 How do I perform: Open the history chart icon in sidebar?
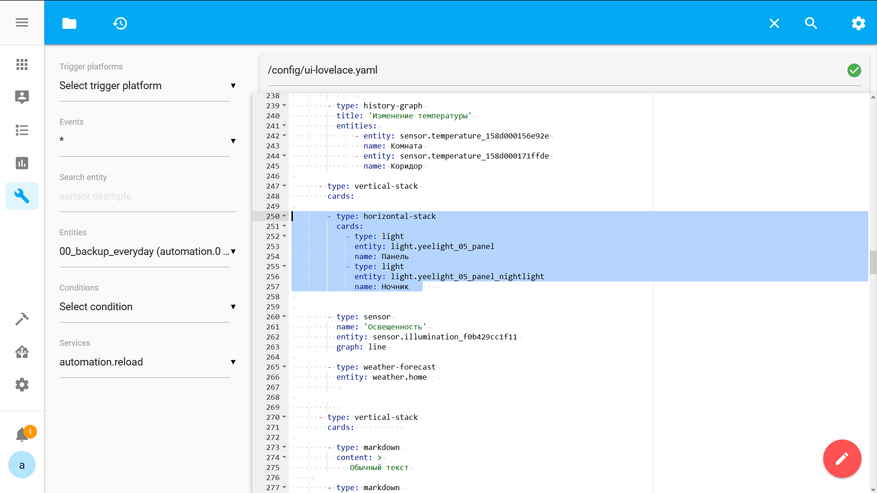coord(22,163)
